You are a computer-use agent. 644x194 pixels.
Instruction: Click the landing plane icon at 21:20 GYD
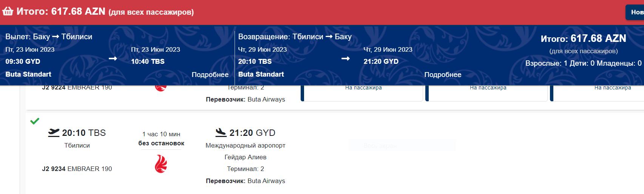click(x=221, y=132)
